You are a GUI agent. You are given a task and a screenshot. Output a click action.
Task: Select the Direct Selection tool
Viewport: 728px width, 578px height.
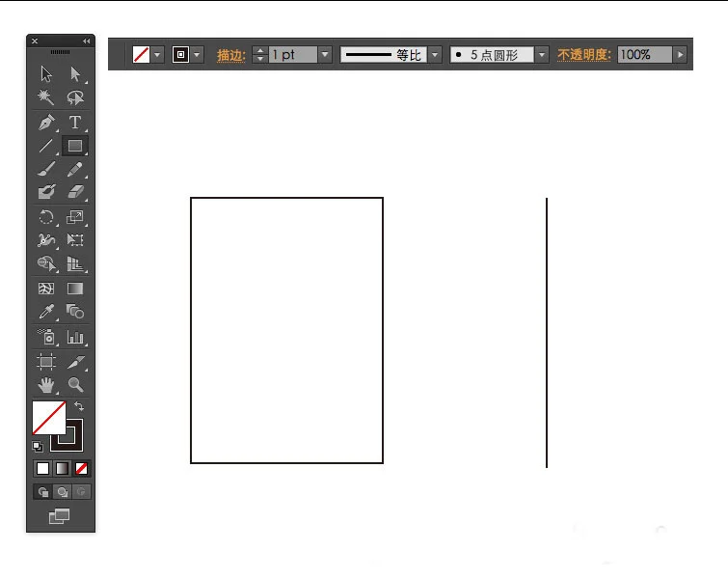75,74
